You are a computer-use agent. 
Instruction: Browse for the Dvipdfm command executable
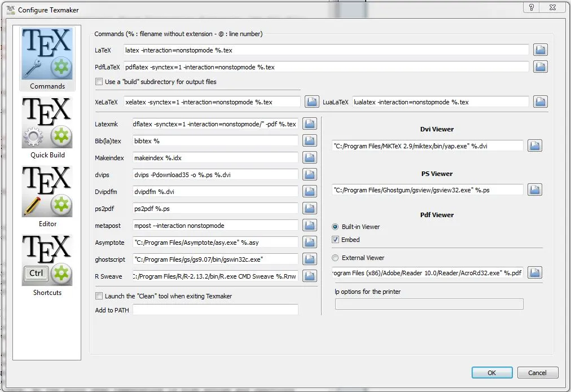pyautogui.click(x=310, y=191)
